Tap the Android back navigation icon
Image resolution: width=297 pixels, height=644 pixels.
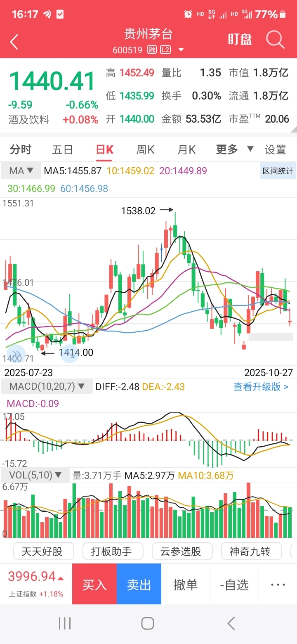point(231,623)
